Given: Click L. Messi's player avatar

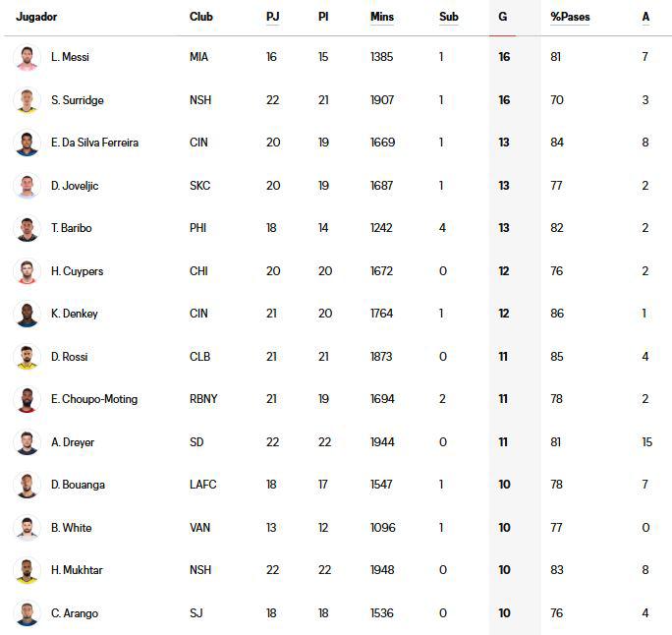Looking at the screenshot, I should coord(27,57).
